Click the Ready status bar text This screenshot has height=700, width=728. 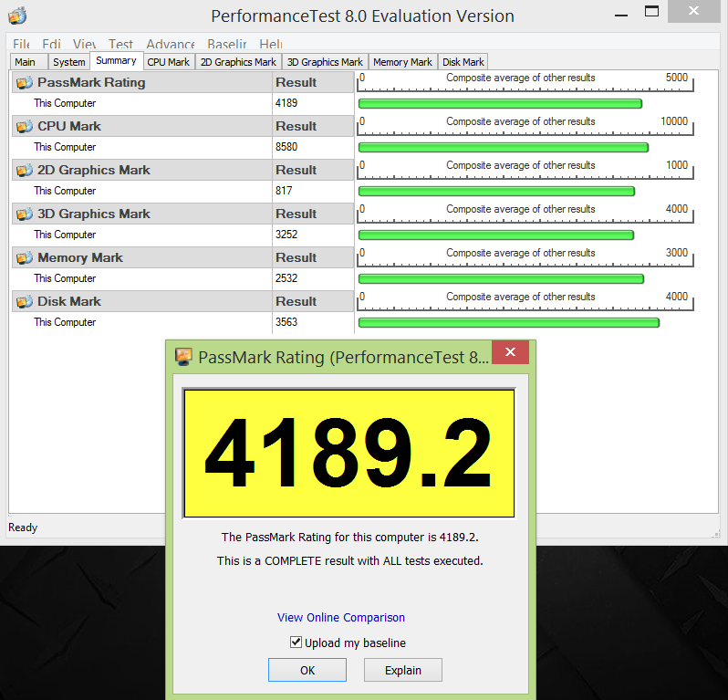tap(23, 528)
